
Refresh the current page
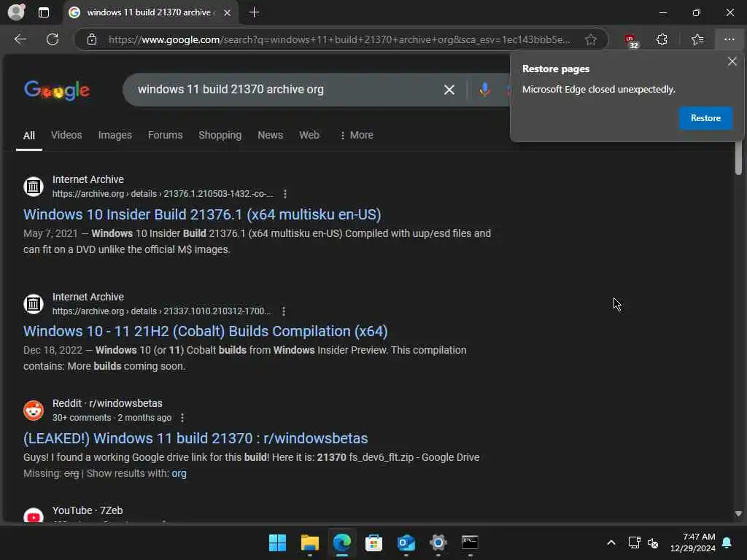tap(53, 39)
